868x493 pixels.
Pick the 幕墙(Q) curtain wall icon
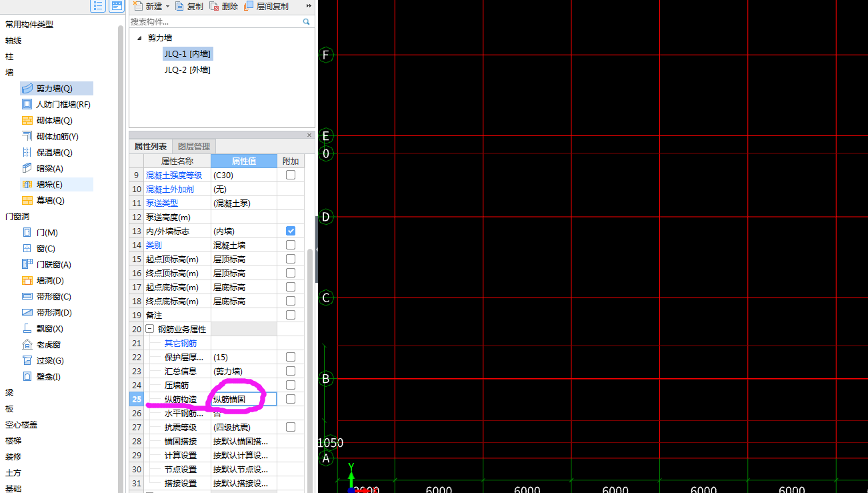[27, 200]
